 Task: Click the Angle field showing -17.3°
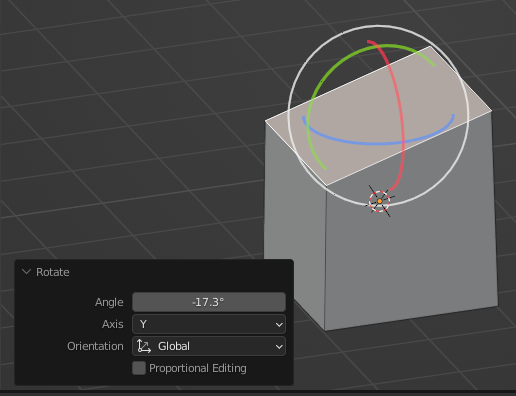pos(209,302)
